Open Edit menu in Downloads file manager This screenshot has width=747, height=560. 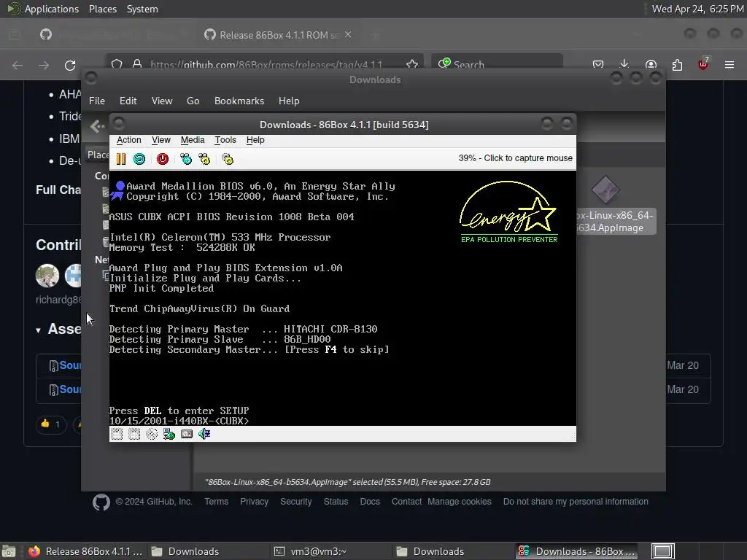coord(128,101)
